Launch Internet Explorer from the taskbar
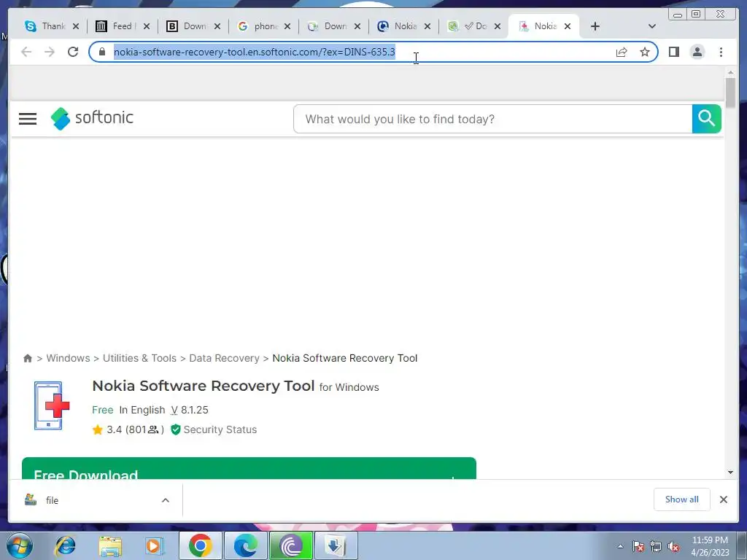Image resolution: width=747 pixels, height=560 pixels. (65, 545)
